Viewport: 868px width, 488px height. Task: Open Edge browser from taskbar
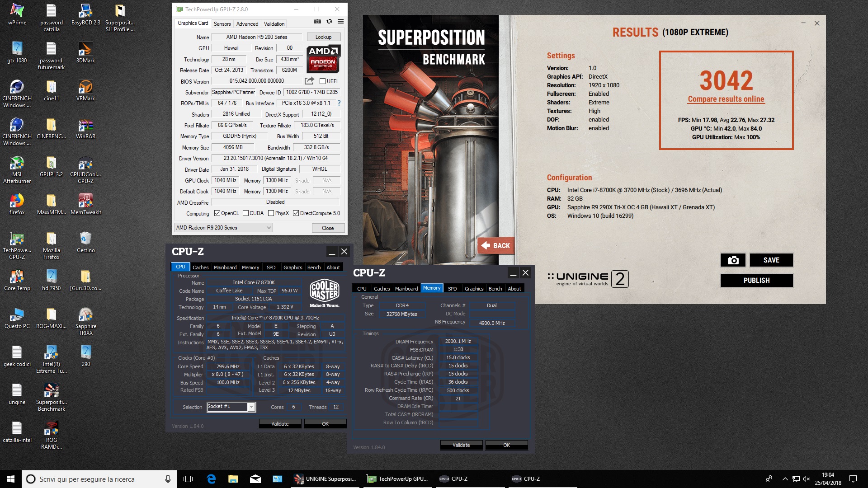[x=211, y=479]
